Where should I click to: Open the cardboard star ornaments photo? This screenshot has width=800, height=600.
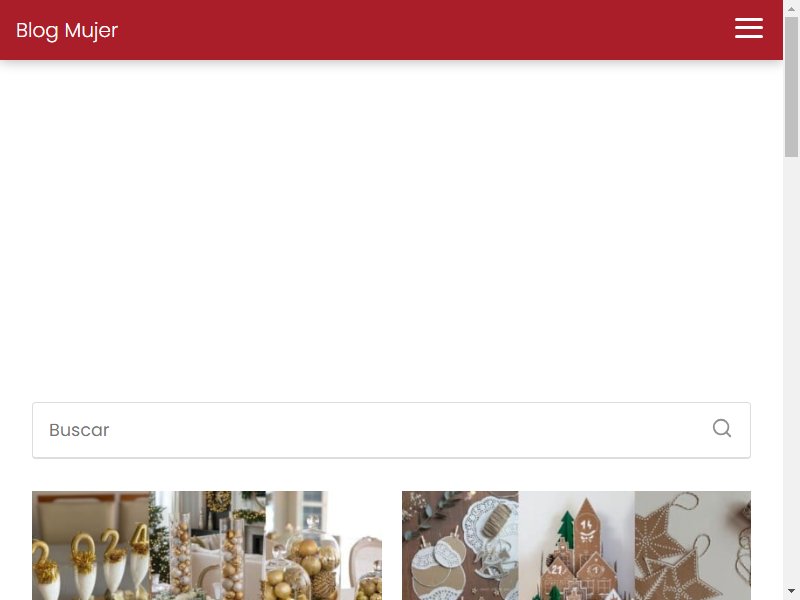(x=693, y=545)
